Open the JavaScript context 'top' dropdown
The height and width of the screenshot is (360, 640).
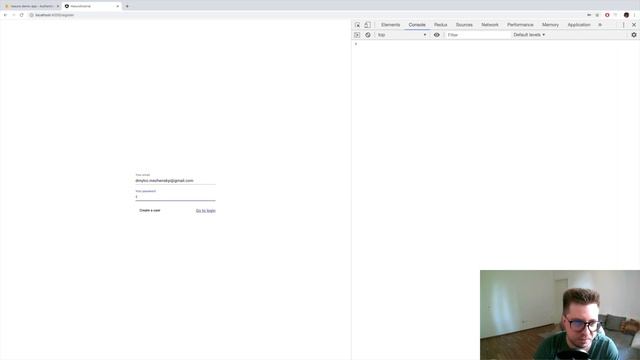pos(402,35)
